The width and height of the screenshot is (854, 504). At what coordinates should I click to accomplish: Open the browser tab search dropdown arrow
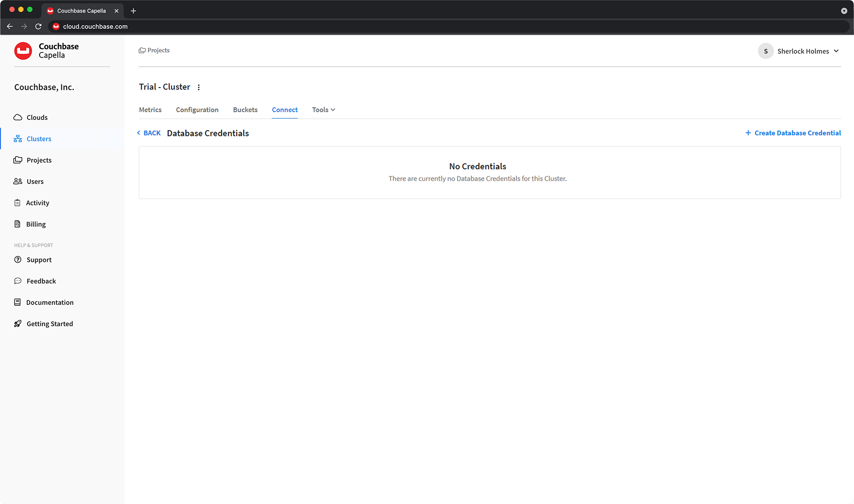pos(844,11)
